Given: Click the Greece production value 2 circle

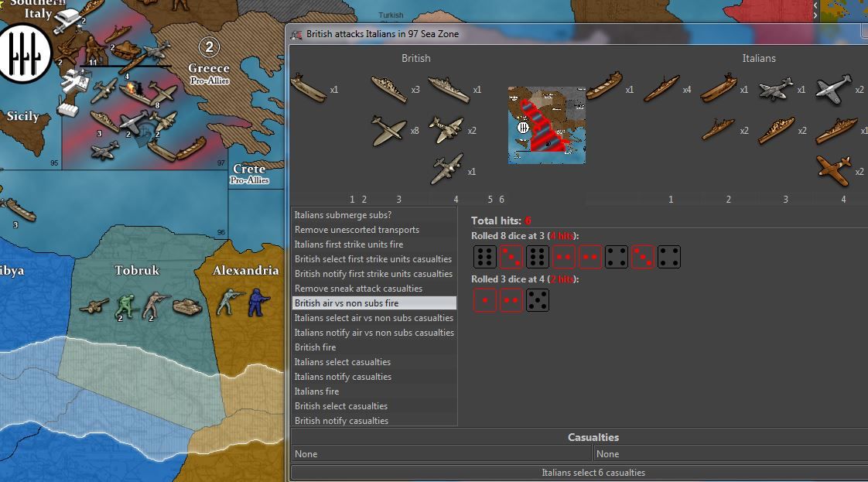Looking at the screenshot, I should [208, 47].
